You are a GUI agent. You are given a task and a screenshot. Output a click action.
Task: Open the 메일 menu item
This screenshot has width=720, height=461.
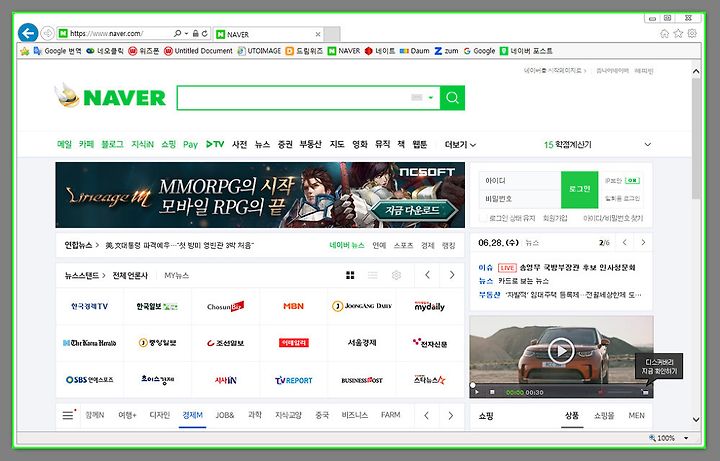64,144
